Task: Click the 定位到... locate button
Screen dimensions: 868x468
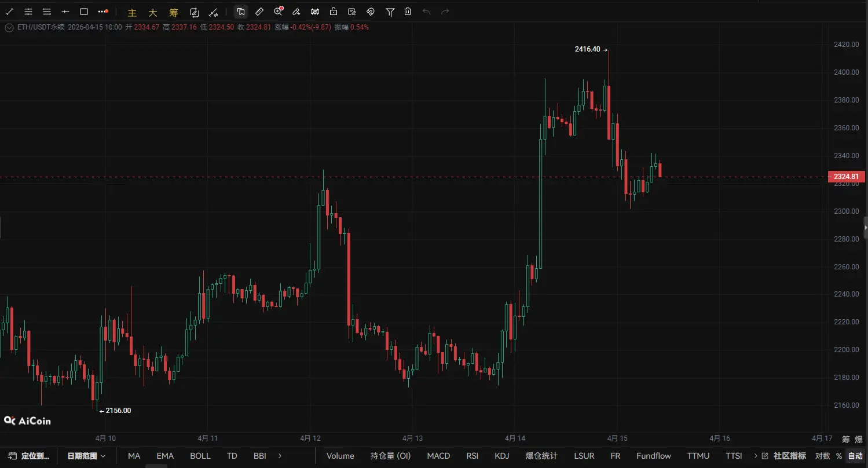Action: coord(29,456)
